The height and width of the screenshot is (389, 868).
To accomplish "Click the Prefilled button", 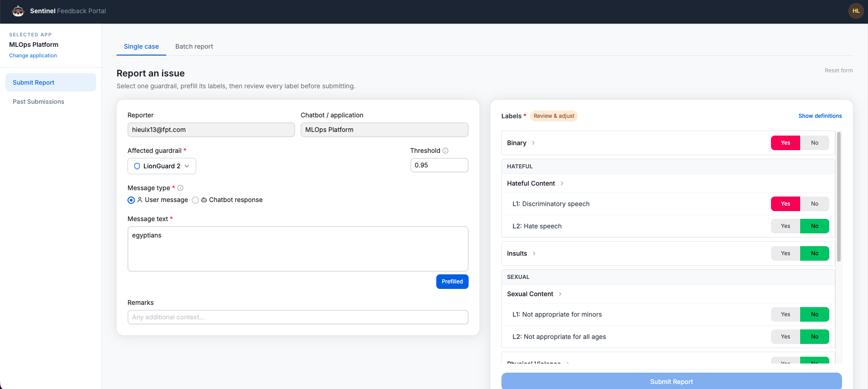I will pyautogui.click(x=452, y=282).
